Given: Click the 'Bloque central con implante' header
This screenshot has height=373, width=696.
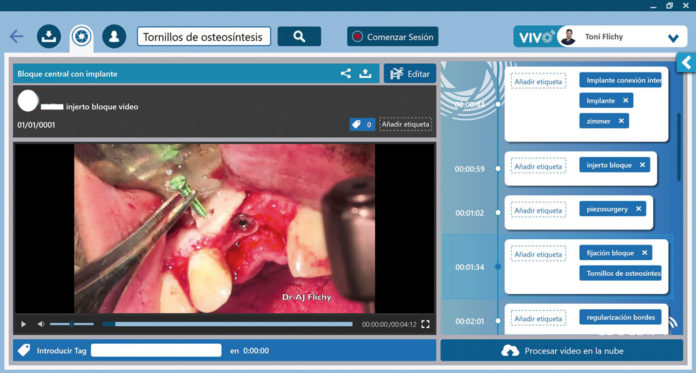Looking at the screenshot, I should point(67,74).
